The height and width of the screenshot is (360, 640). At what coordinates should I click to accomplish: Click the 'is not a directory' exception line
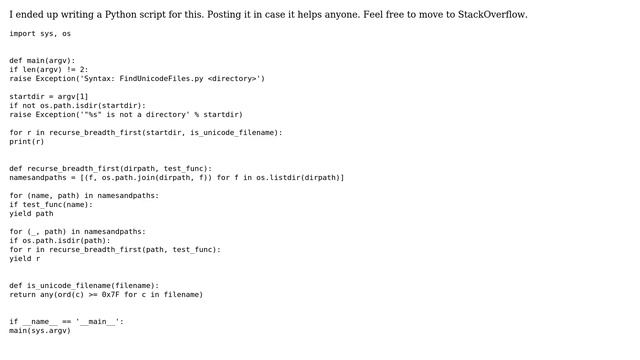click(126, 115)
